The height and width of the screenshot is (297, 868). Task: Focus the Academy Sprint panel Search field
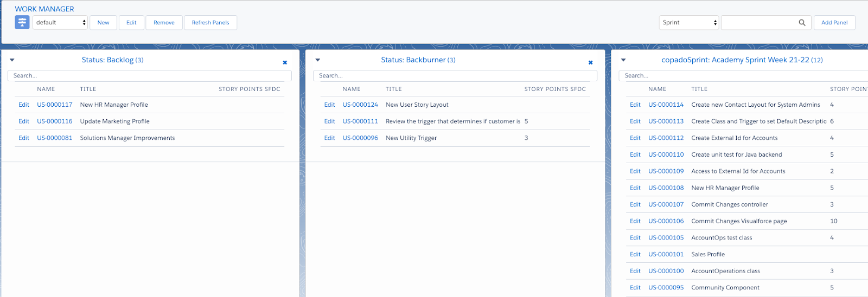(x=743, y=76)
